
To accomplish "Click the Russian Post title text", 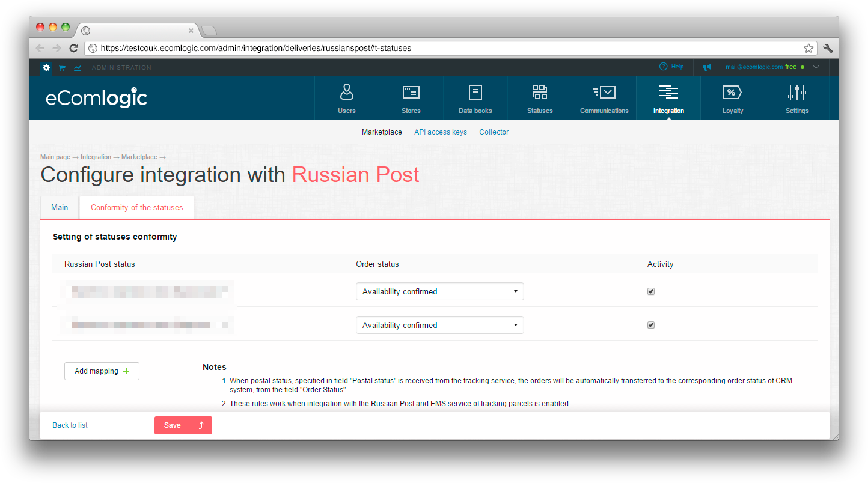I will [355, 175].
